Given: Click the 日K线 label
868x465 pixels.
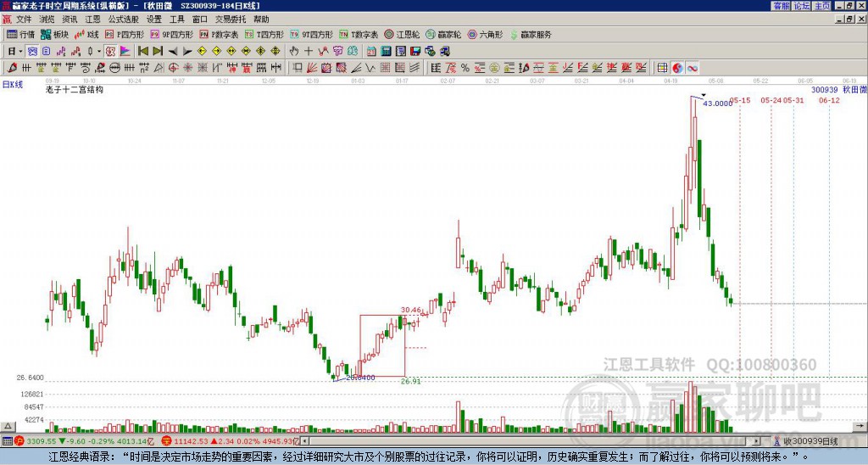Looking at the screenshot, I should (x=12, y=85).
